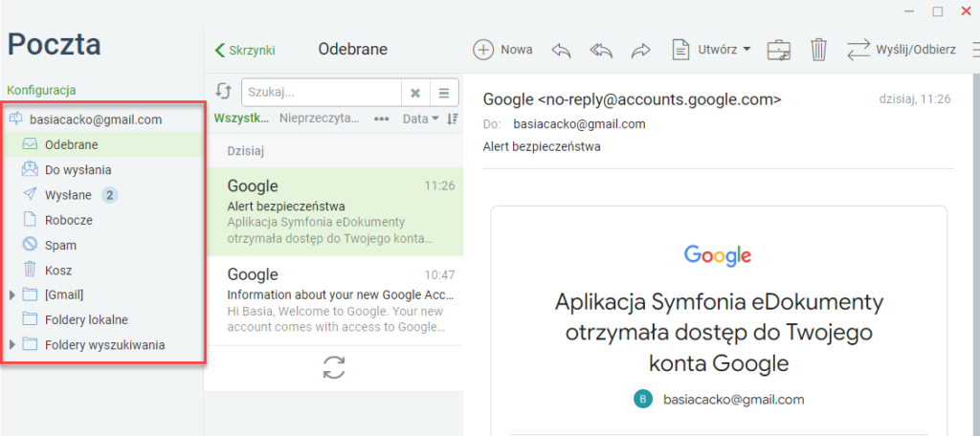
Task: Click the forward arrow icon
Action: [640, 51]
